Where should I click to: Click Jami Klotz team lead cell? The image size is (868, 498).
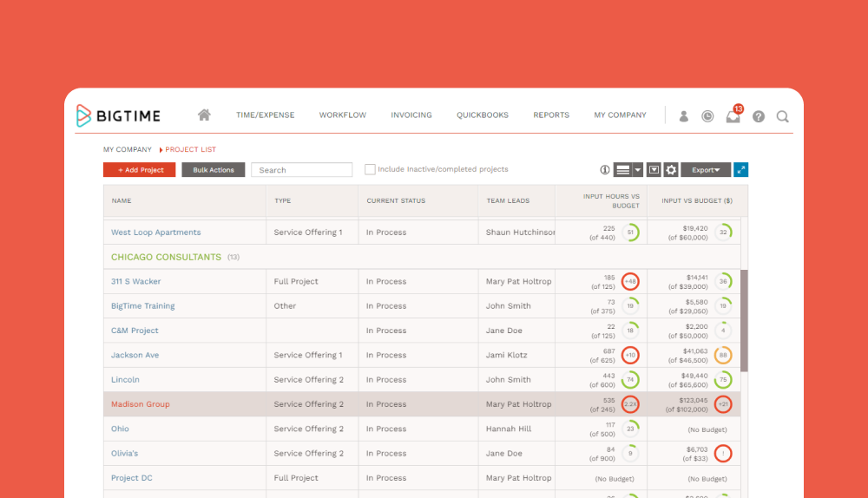516,355
